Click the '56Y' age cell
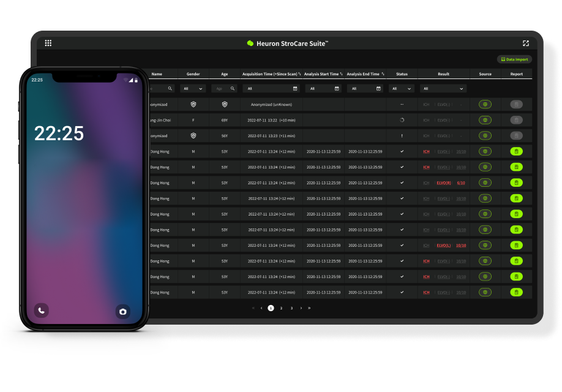This screenshot has width=562, height=392. click(x=225, y=136)
